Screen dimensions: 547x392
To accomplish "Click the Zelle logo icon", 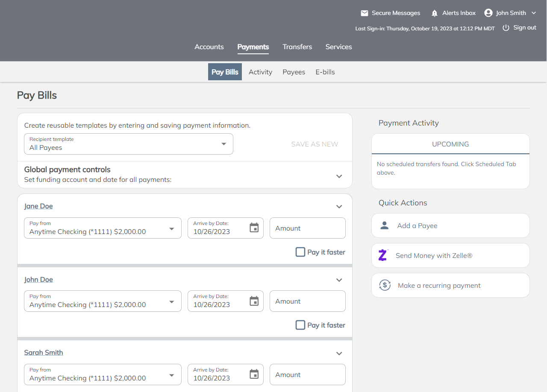I will click(383, 255).
